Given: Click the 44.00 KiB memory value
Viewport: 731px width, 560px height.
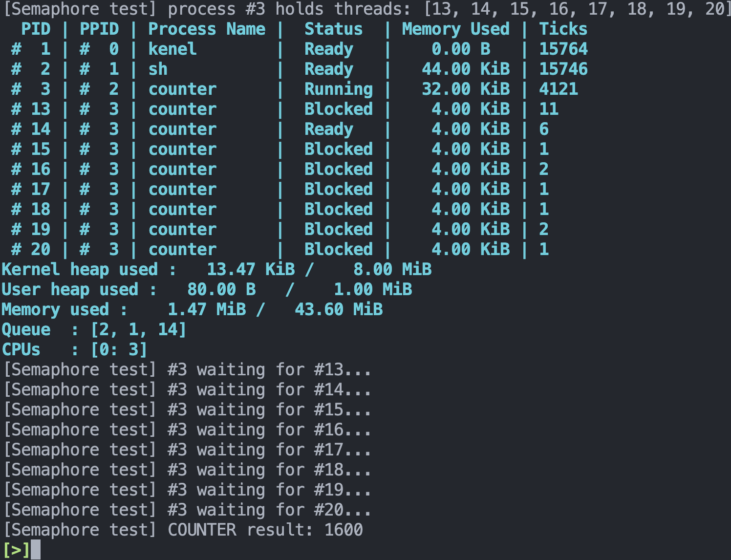Looking at the screenshot, I should click(465, 69).
